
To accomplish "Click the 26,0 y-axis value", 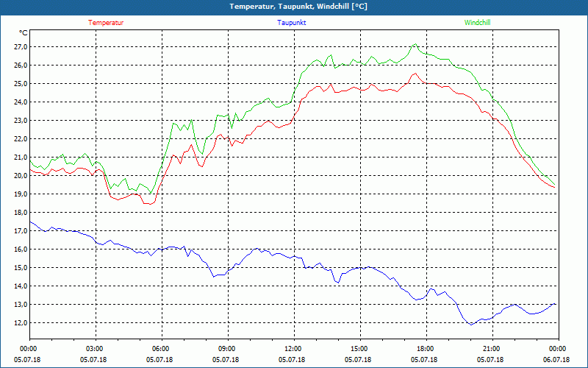I will (x=21, y=66).
